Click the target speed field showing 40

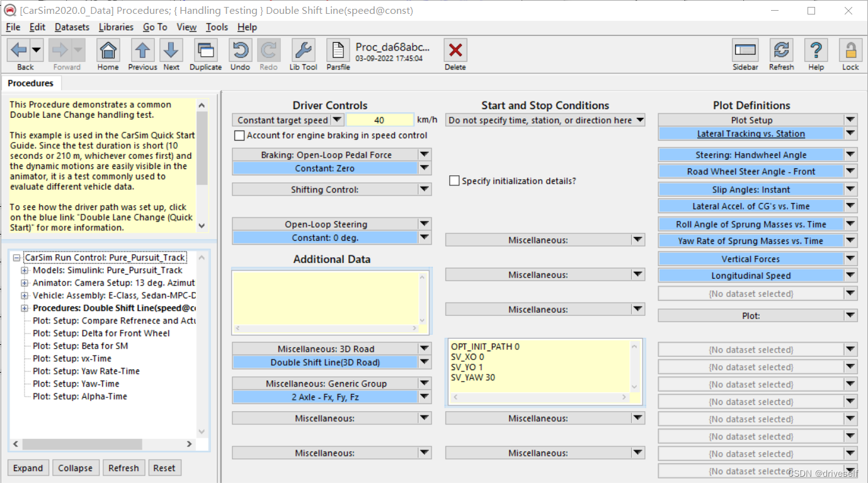pyautogui.click(x=379, y=120)
